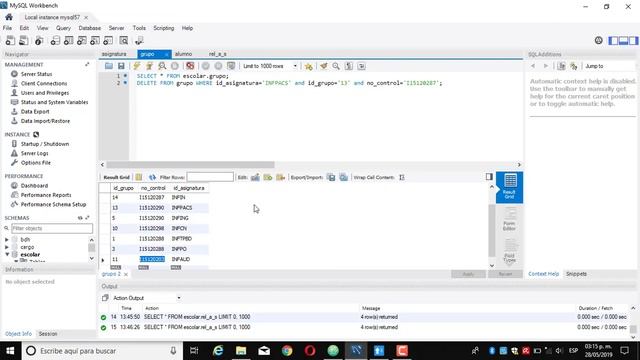Viewport: 640px width, 360px height.
Task: Open the MySQL Workbench home screen icon
Action: 9,17
